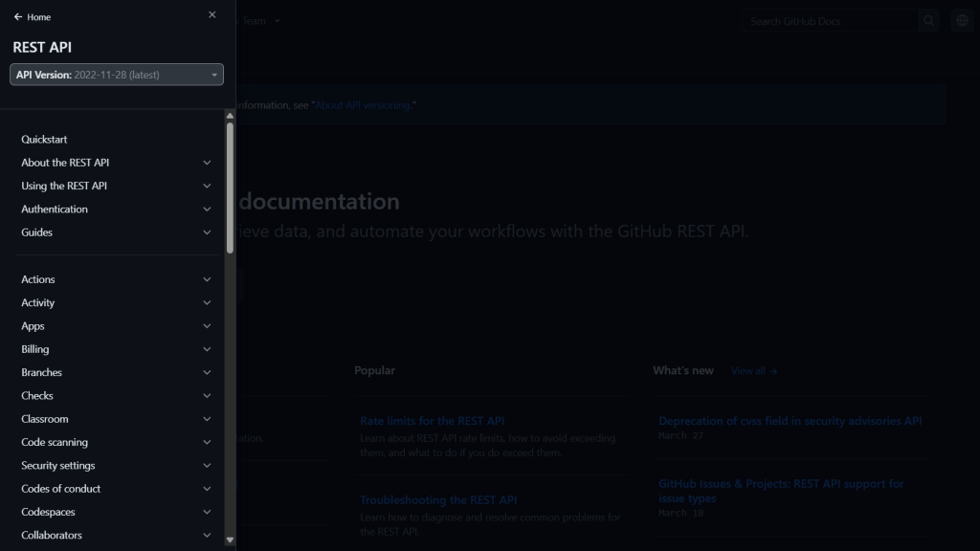Expand the Checks section
This screenshot has width=980, height=551.
116,395
